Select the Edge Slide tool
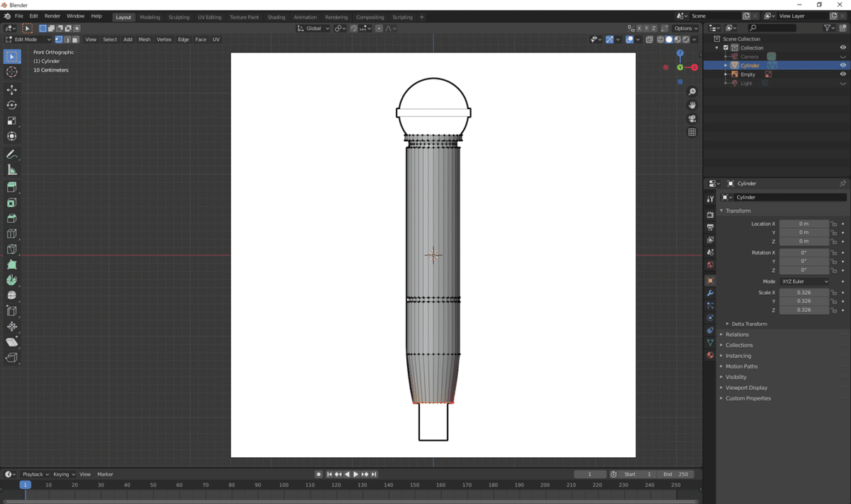The height and width of the screenshot is (504, 851). click(11, 310)
